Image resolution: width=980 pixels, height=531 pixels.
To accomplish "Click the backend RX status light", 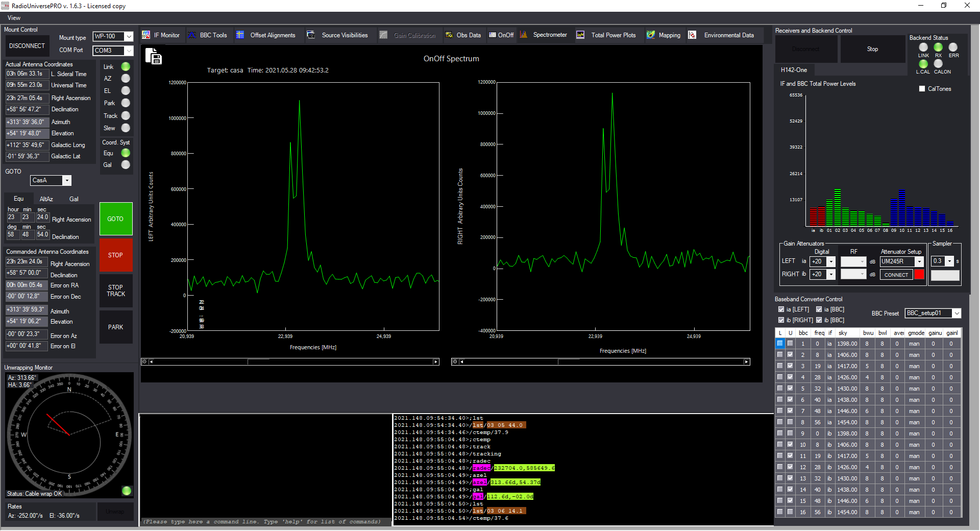I will coord(938,47).
